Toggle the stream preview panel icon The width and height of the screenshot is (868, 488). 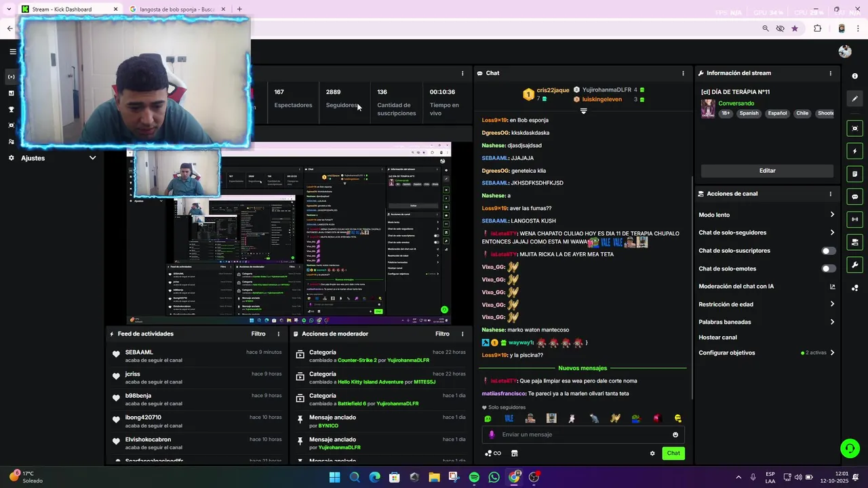pos(854,128)
